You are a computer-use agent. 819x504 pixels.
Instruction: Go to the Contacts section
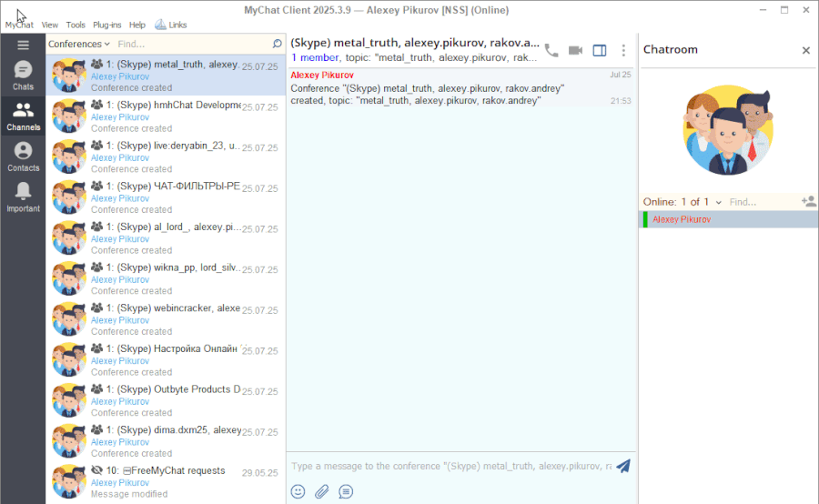(x=23, y=156)
